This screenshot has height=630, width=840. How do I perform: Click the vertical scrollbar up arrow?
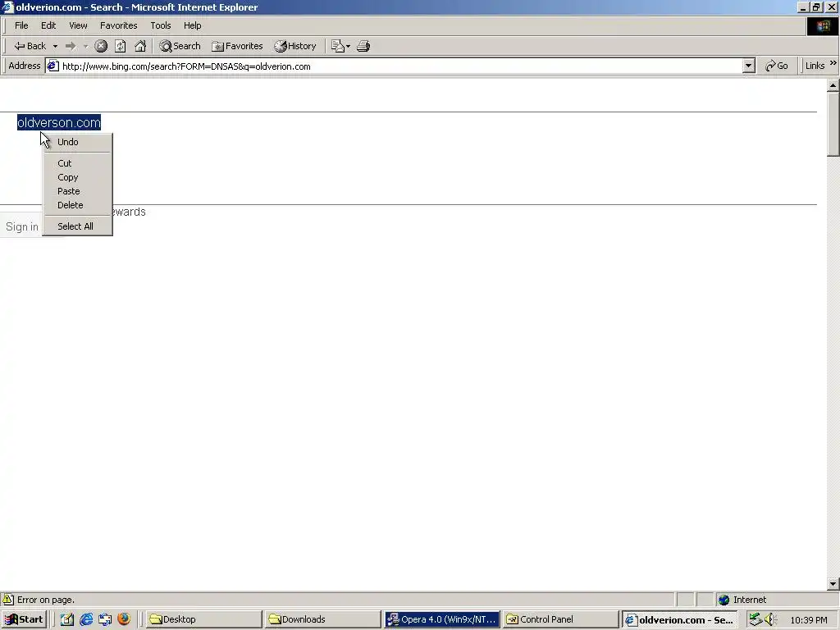click(x=833, y=85)
